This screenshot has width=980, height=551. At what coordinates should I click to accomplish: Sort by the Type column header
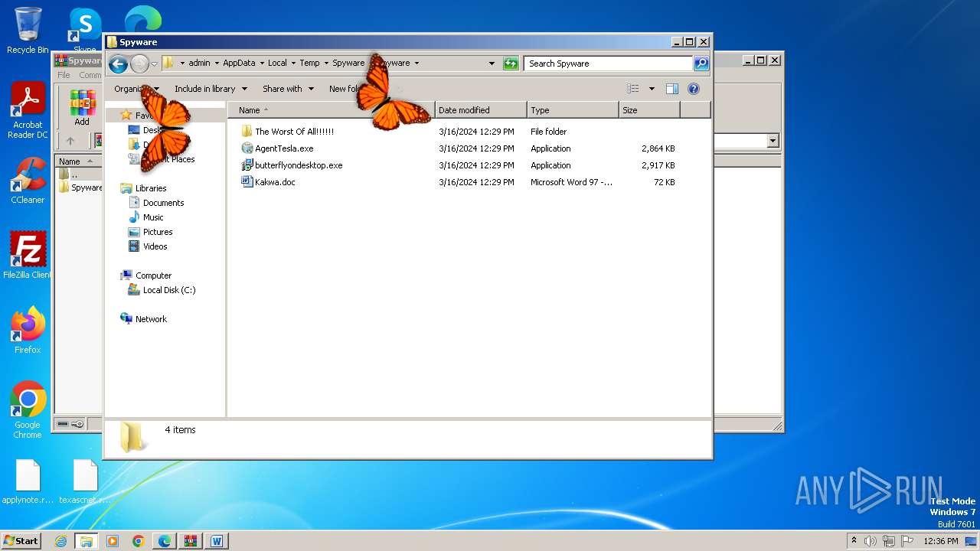pos(573,110)
